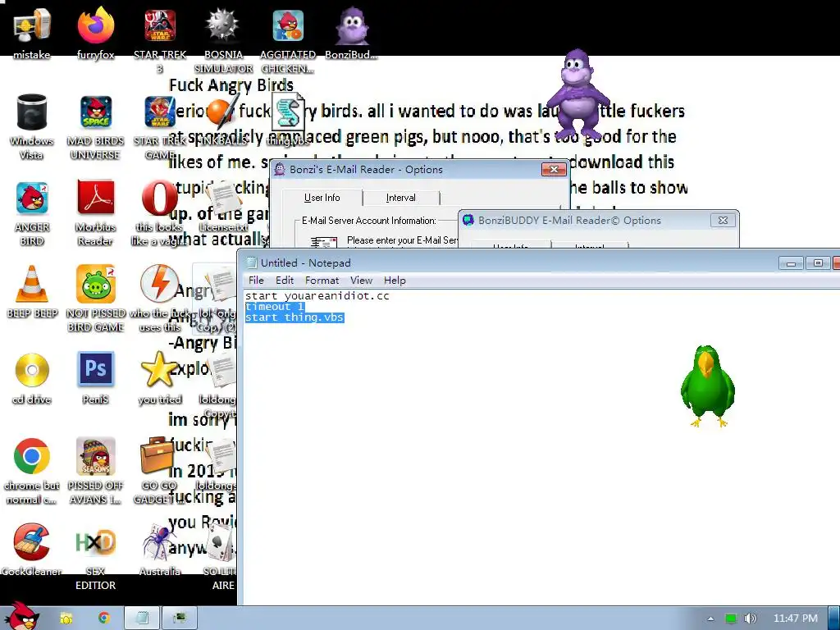Open the 'Windows Vista' recycle bin icon

(x=32, y=112)
